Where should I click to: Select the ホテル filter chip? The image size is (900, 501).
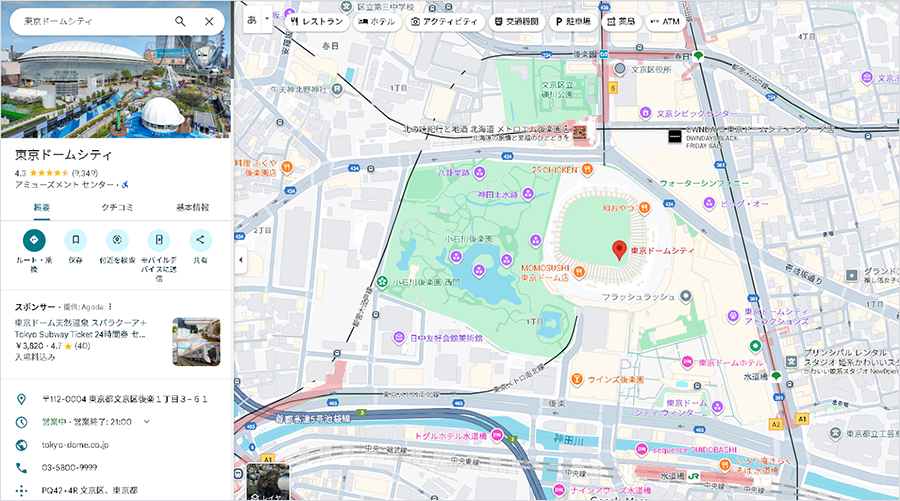point(375,21)
